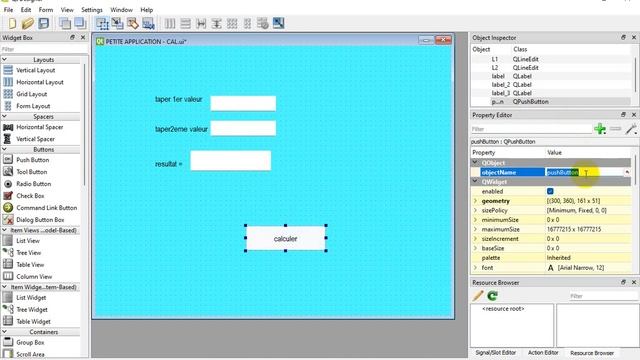The image size is (640, 360).
Task: Switch to the Action Editor tab
Action: [543, 352]
